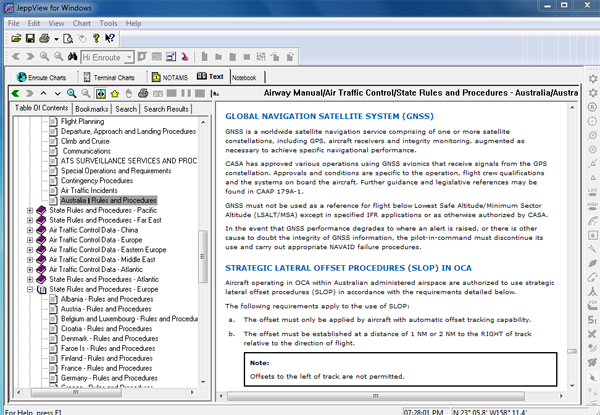600x415 pixels.
Task: Switch to the Terminal Charts tab
Action: 109,78
